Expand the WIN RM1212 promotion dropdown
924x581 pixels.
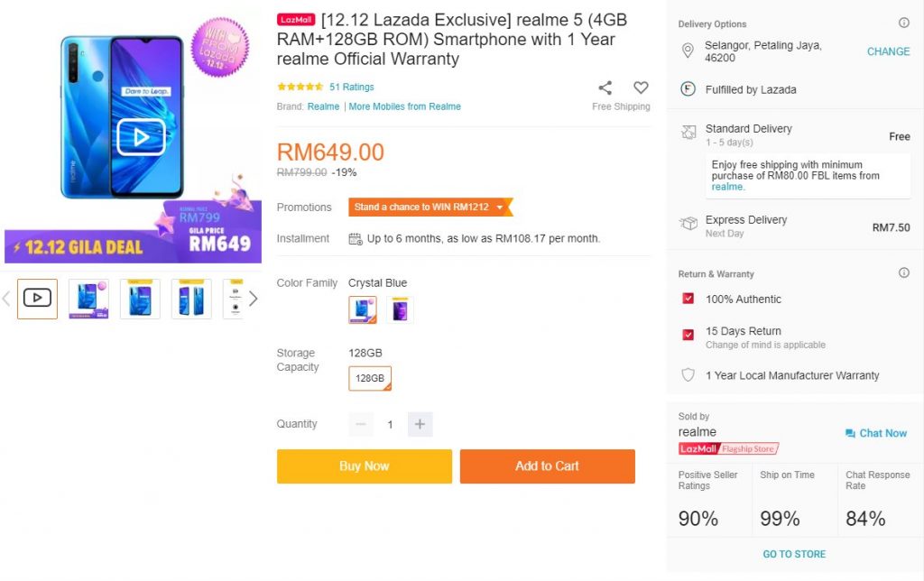pos(500,207)
